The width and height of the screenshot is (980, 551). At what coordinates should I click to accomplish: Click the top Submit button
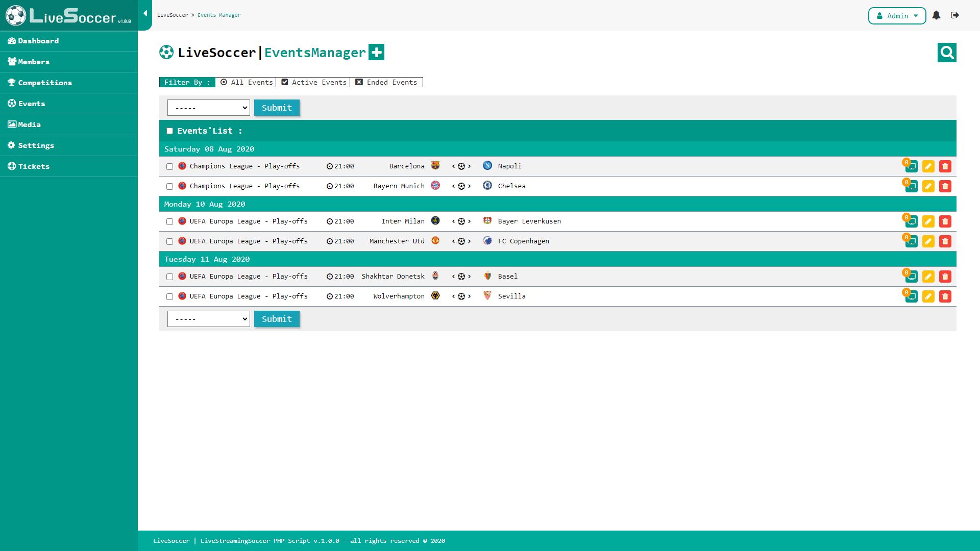[x=277, y=108]
